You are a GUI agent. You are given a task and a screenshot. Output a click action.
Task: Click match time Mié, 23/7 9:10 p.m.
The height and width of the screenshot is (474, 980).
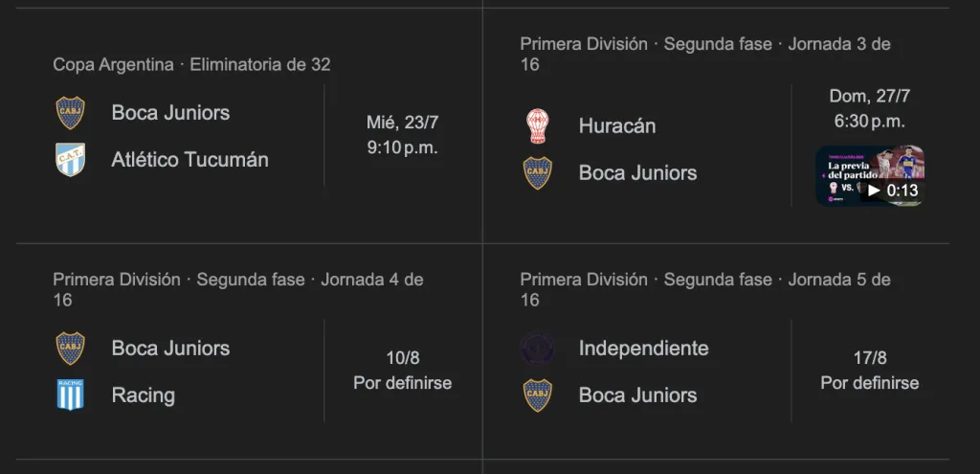coord(402,135)
